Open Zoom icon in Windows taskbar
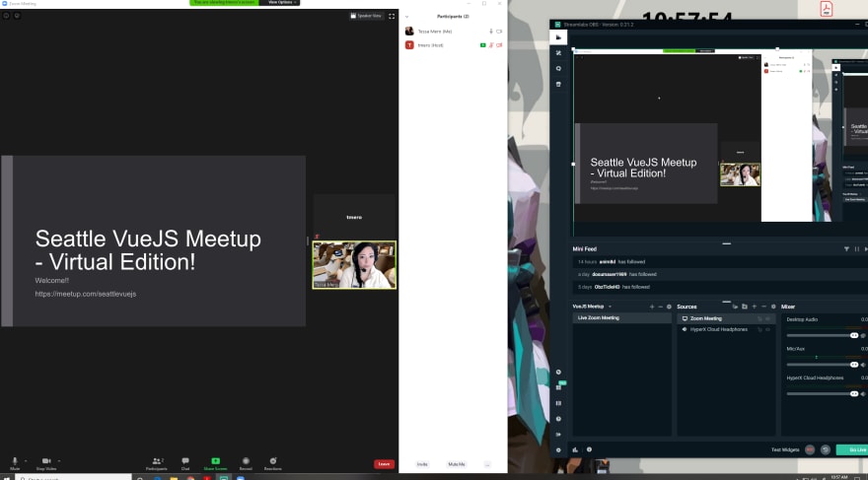 click(241, 478)
